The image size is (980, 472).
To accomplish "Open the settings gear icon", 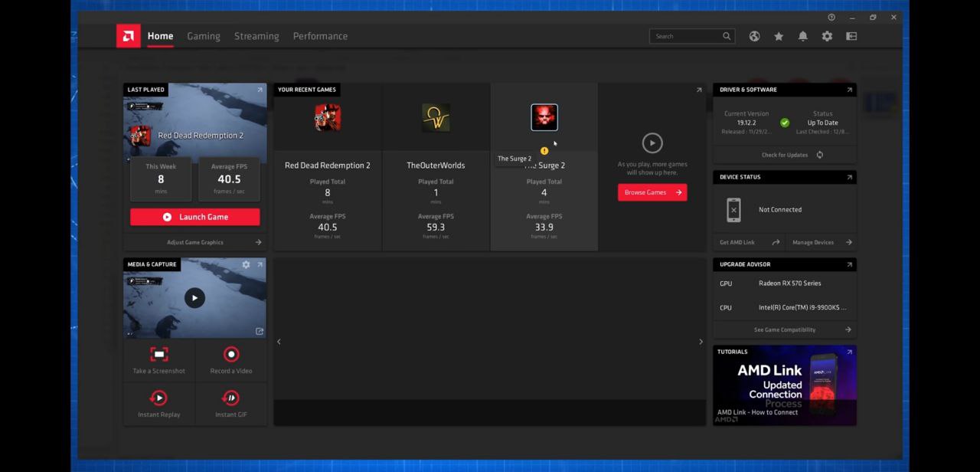I will click(x=827, y=36).
